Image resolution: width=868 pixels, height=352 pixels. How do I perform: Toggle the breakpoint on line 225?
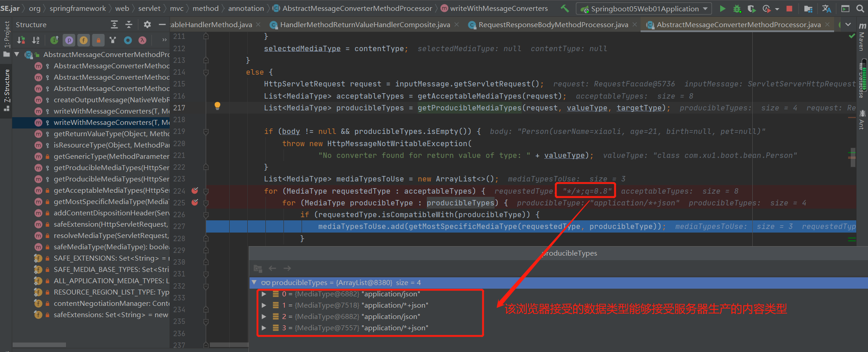[x=195, y=203]
